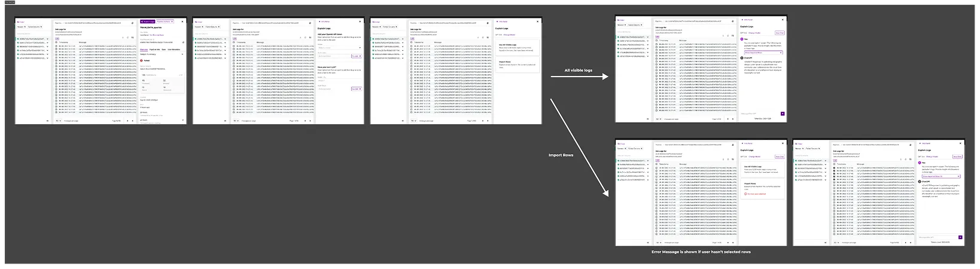Image resolution: width=980 pixels, height=269 pixels.
Task: Click send message button in bottom-right frame
Action: click(x=960, y=237)
